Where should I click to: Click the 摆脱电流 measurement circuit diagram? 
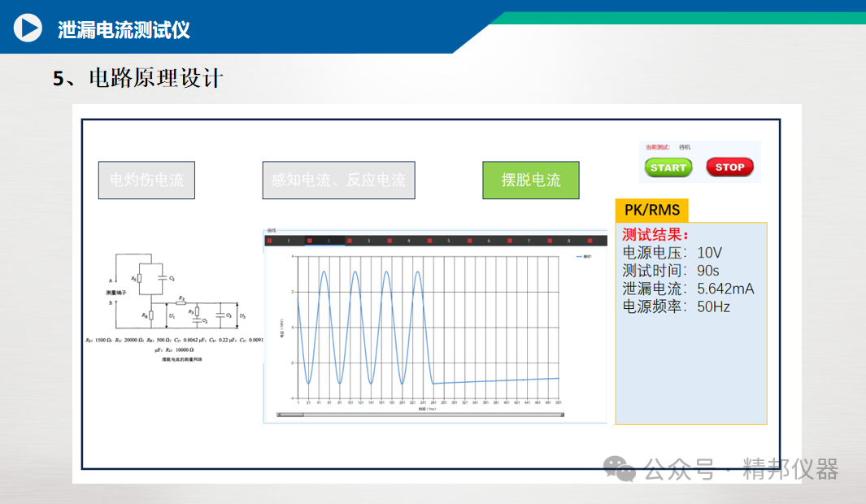point(176,307)
